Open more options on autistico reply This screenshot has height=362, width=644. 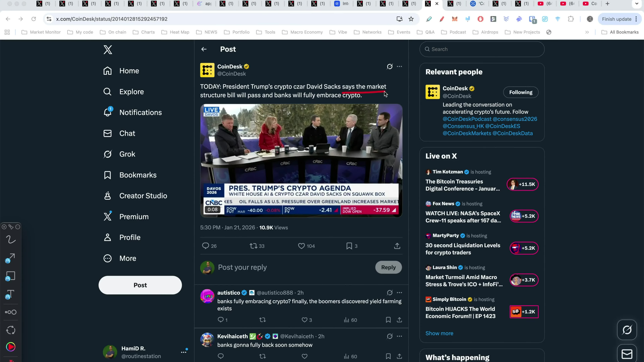tap(399, 293)
